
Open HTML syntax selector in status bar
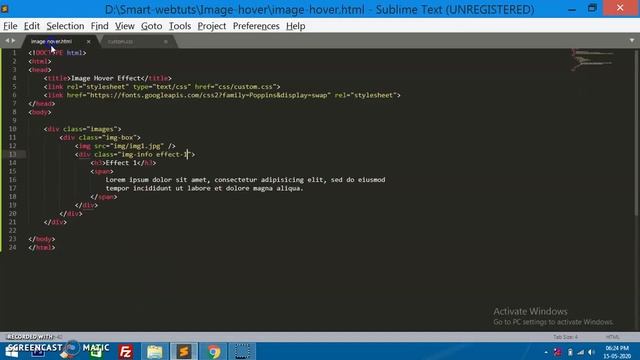pyautogui.click(x=612, y=337)
